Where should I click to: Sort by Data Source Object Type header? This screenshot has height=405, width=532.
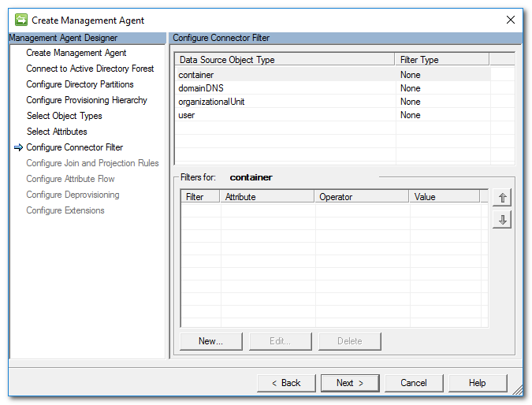coord(285,60)
